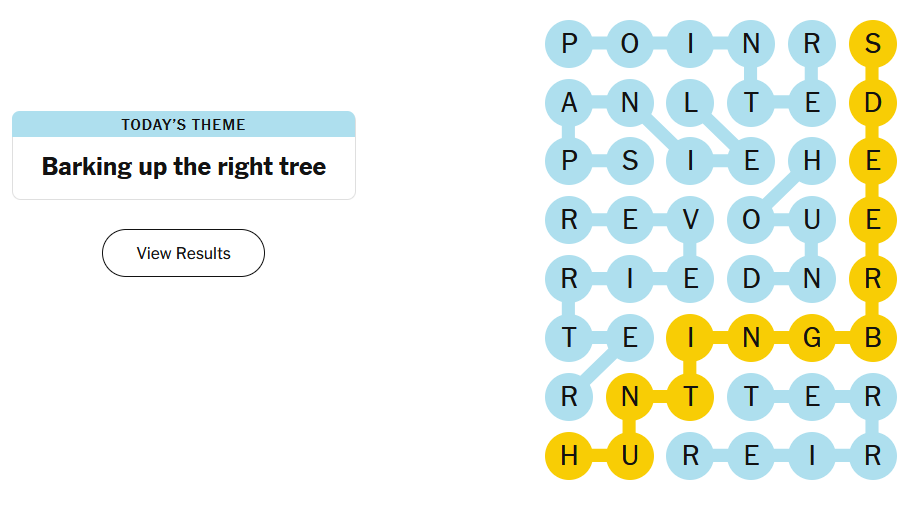Image resolution: width=913 pixels, height=514 pixels.
Task: Tap the blue letter S tile
Action: pyautogui.click(x=629, y=161)
